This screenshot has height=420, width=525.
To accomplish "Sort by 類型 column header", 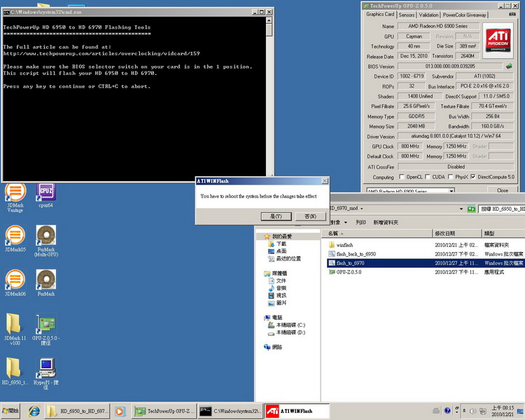I will point(503,233).
